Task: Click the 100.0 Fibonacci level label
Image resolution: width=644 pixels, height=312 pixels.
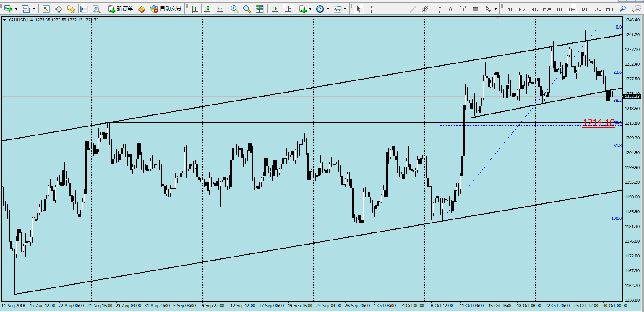Action: click(x=617, y=219)
